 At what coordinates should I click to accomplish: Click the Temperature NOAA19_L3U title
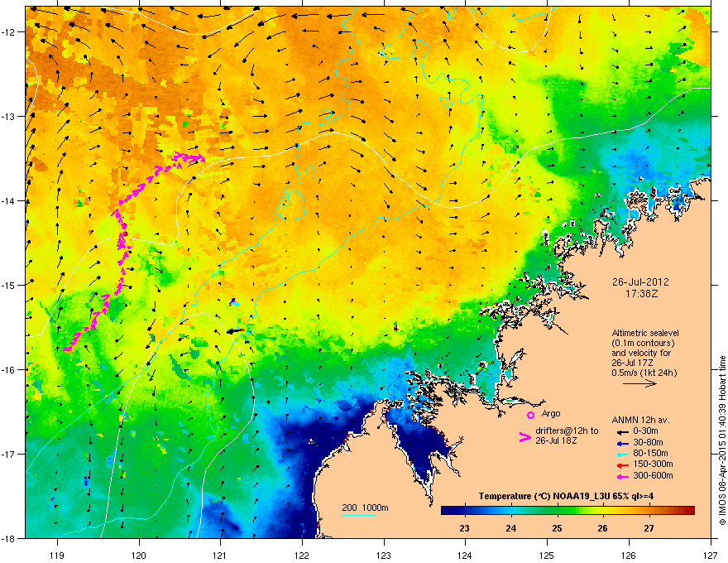566,496
